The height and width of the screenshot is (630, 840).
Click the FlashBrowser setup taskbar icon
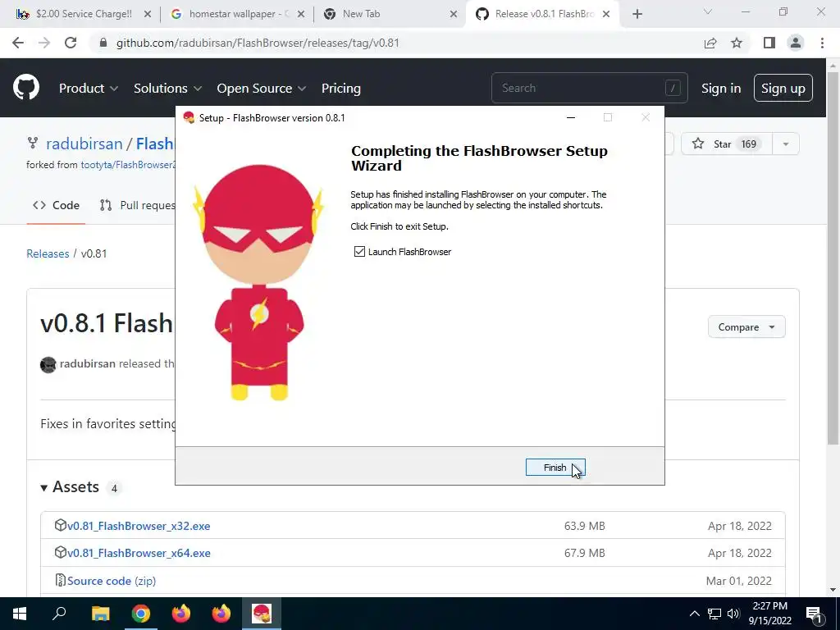[262, 614]
